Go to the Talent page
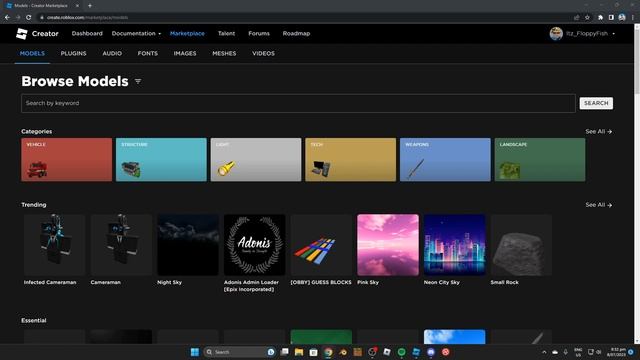This screenshot has width=640, height=360. point(226,33)
